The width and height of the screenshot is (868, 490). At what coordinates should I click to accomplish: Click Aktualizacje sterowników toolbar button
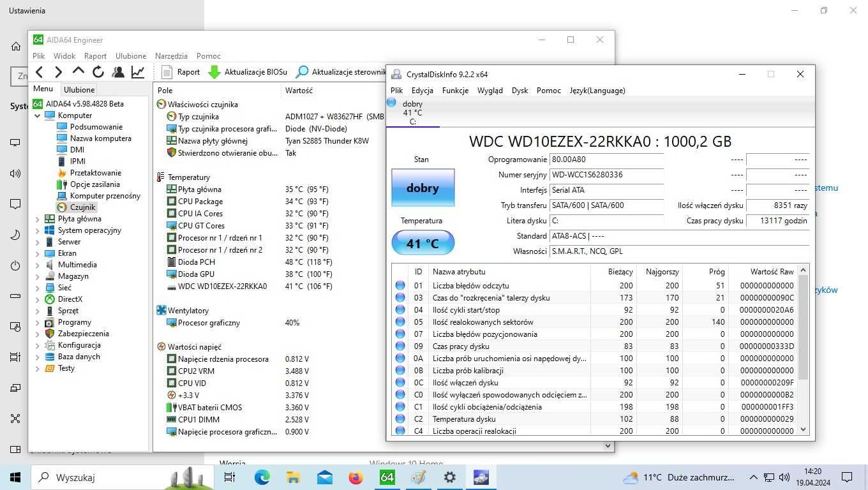(341, 72)
